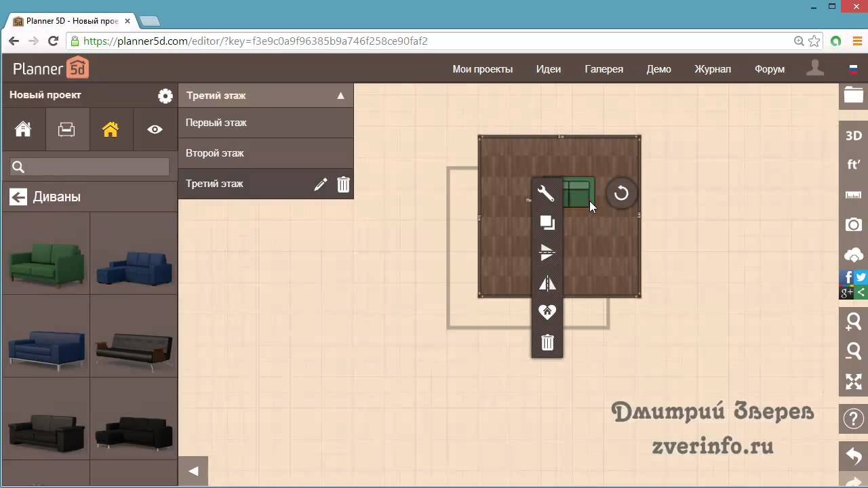Switch to Второй этаж floor

click(x=266, y=153)
